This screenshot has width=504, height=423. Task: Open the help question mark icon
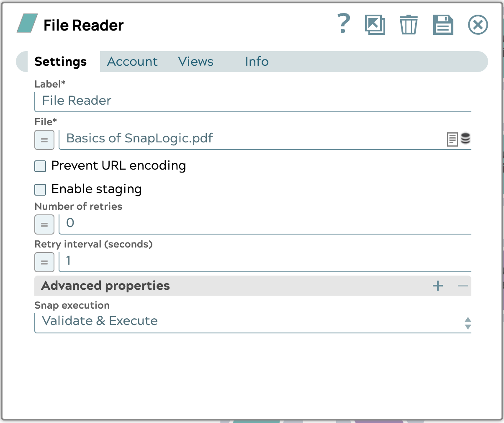tap(343, 24)
